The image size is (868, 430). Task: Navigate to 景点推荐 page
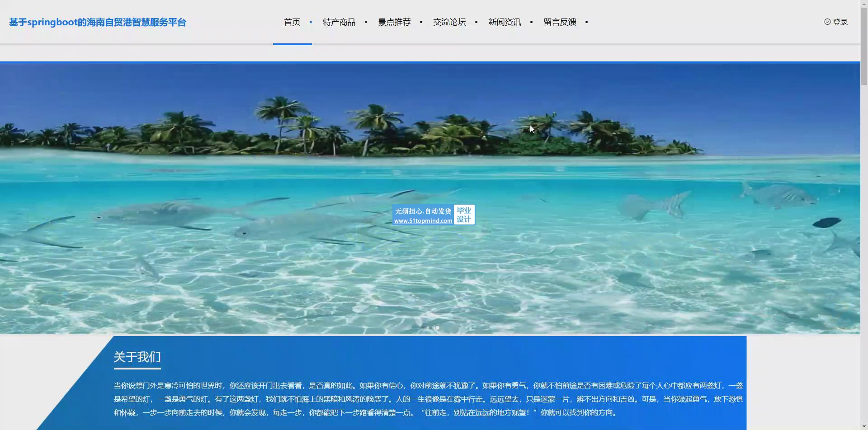point(394,22)
